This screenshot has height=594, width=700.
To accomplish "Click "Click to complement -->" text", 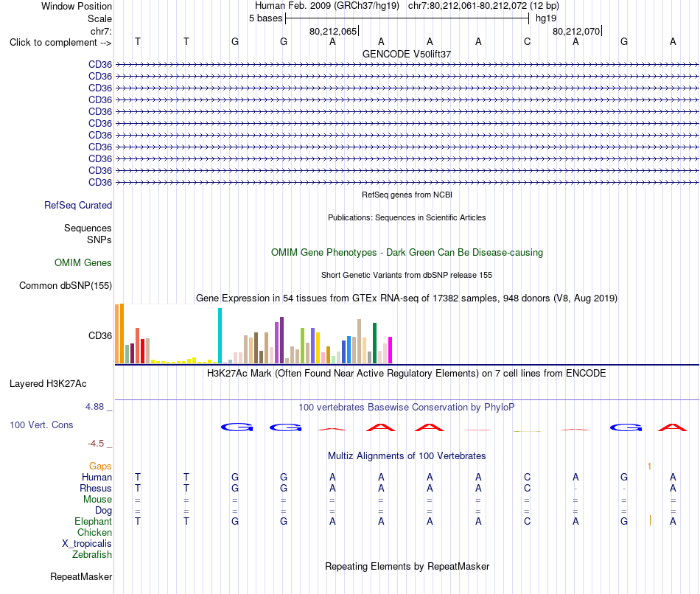I will [x=60, y=43].
